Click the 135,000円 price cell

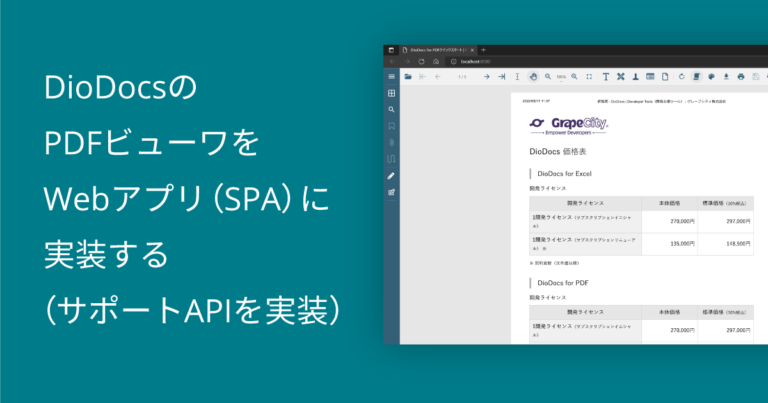tap(670, 244)
